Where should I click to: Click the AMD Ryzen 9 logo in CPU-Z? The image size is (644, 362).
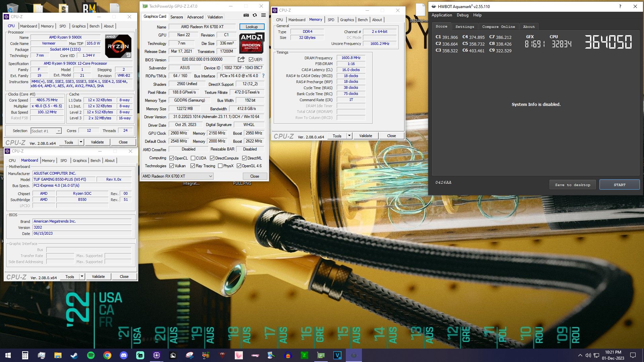click(118, 46)
